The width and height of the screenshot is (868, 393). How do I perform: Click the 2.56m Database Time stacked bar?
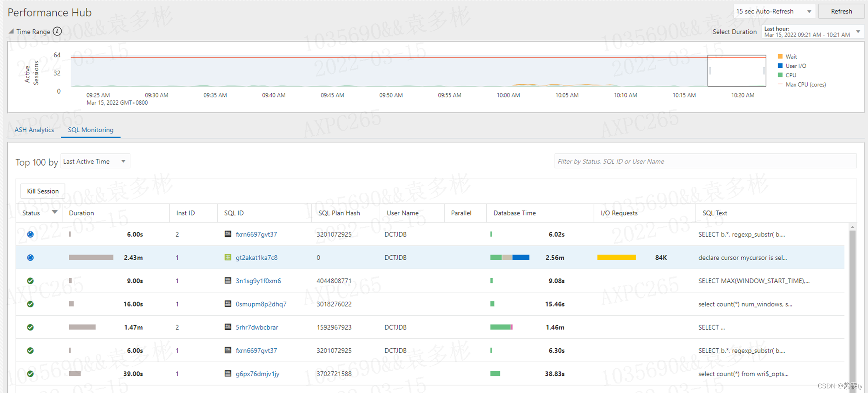(510, 257)
